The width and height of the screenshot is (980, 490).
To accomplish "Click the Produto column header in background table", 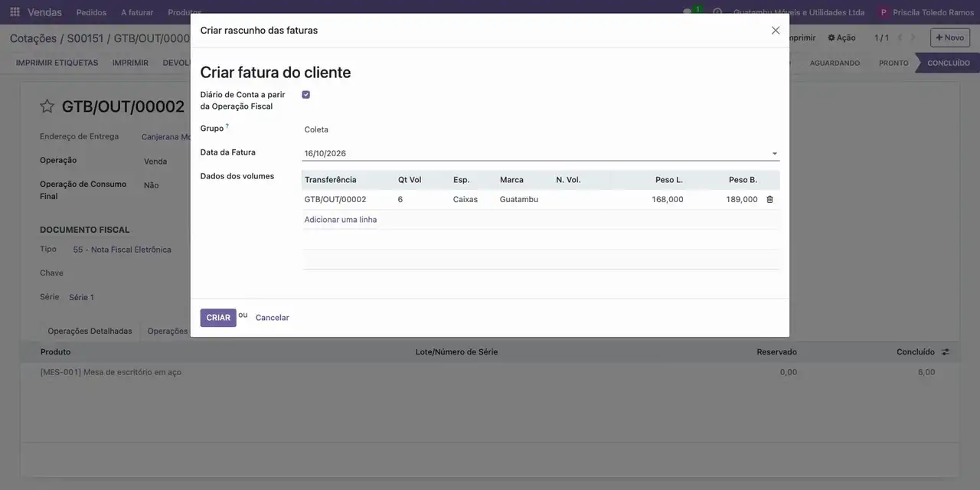I will click(56, 352).
